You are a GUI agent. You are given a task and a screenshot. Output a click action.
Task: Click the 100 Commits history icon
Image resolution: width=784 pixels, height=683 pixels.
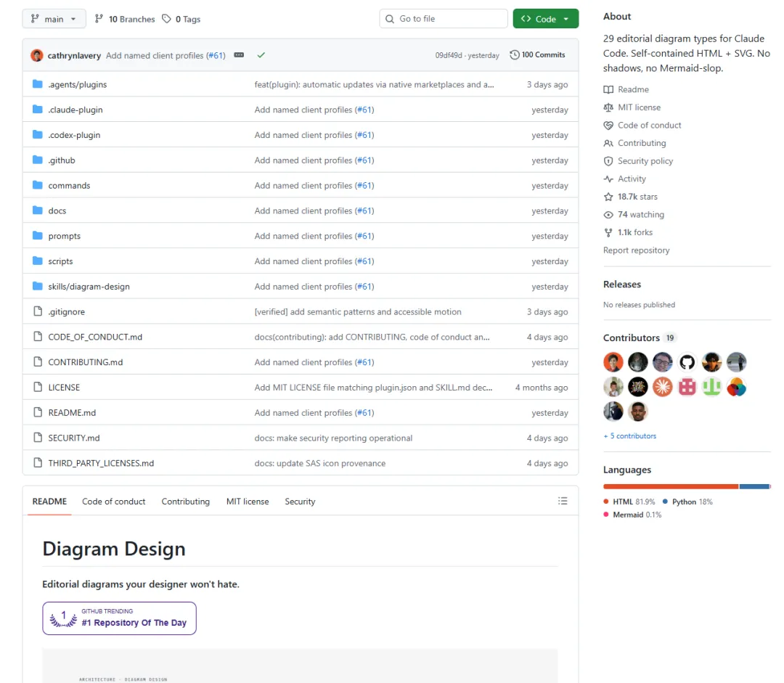(x=515, y=55)
